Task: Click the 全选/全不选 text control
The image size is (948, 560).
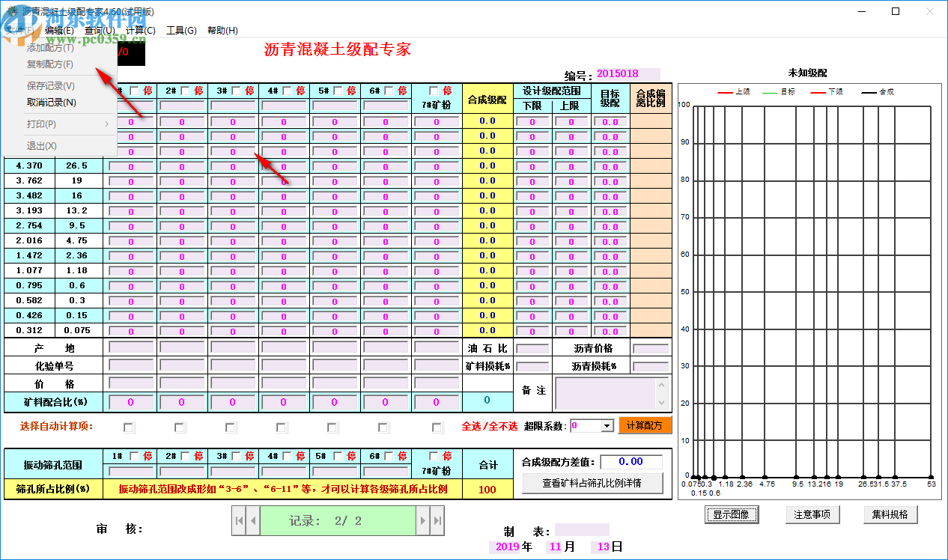Action: tap(489, 427)
